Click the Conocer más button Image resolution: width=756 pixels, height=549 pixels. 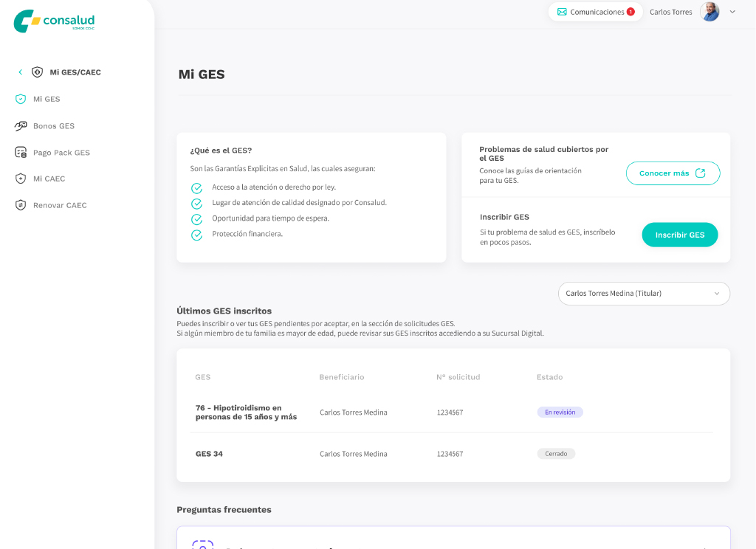673,173
